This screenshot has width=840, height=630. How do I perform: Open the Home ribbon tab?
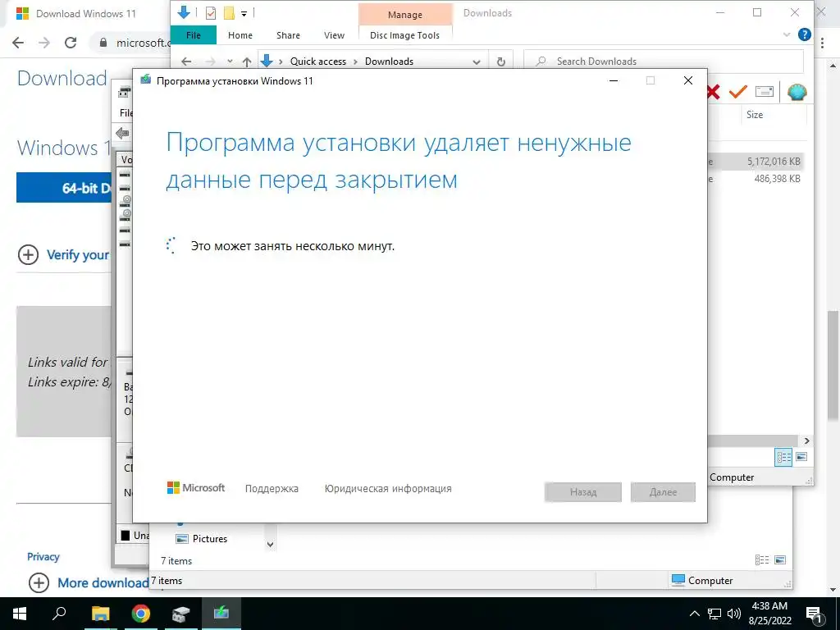click(240, 35)
